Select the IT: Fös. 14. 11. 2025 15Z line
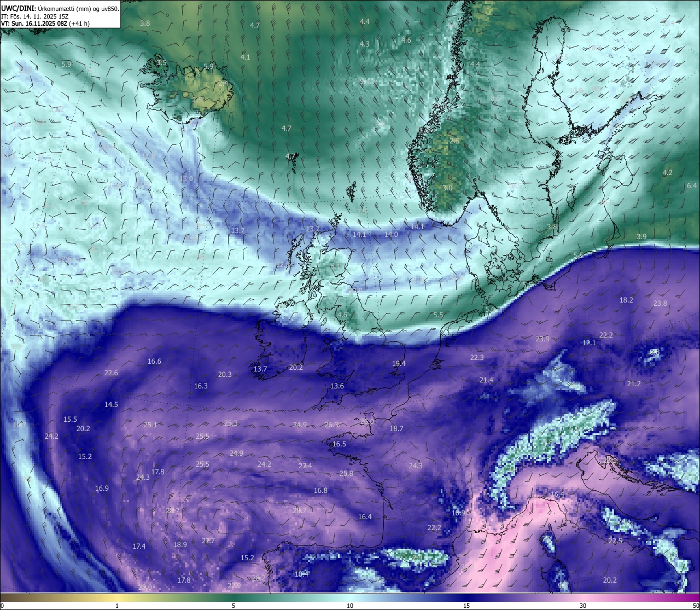Screen dimensions: 700x610 tap(34, 16)
